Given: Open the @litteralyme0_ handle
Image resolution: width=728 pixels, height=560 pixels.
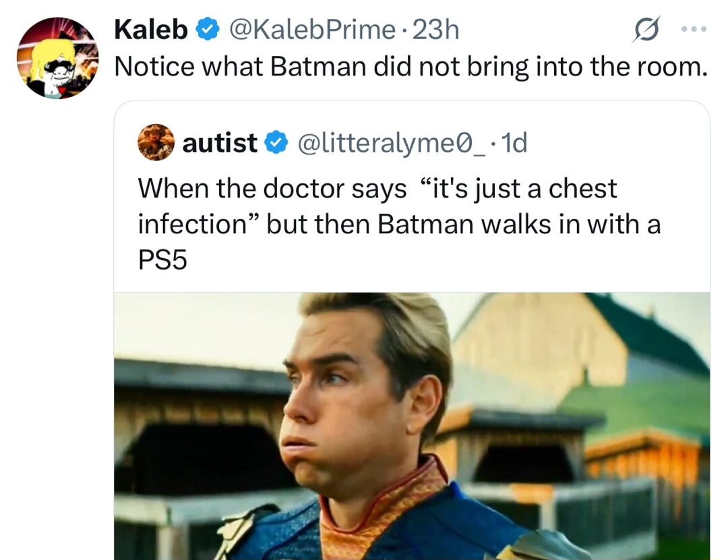Looking at the screenshot, I should pos(392,143).
